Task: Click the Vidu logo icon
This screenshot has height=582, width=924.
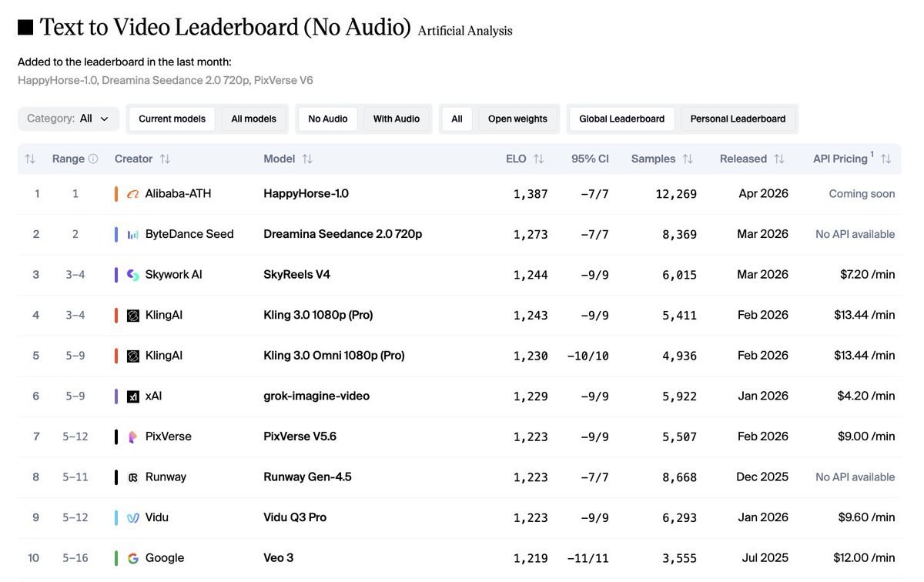Action: 132,517
